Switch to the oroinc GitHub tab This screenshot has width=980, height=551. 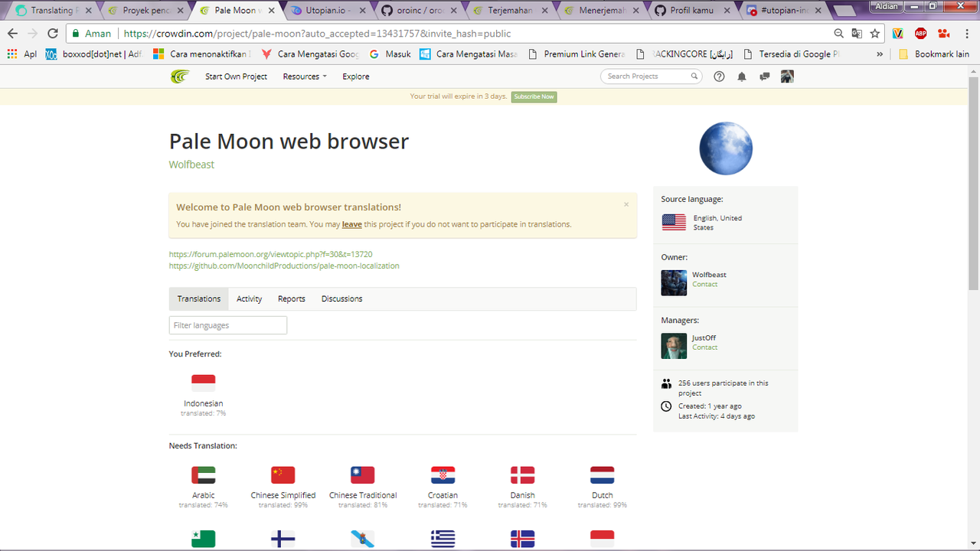click(417, 11)
